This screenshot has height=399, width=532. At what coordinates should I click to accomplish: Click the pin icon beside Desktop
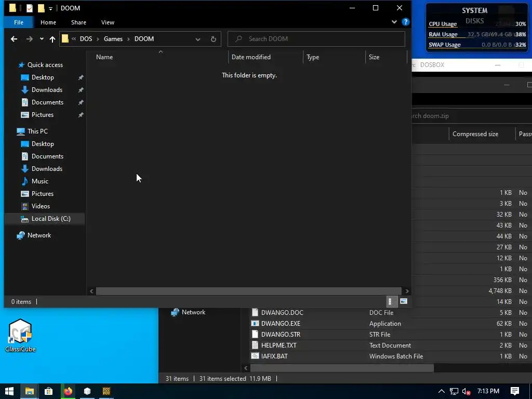[81, 78]
